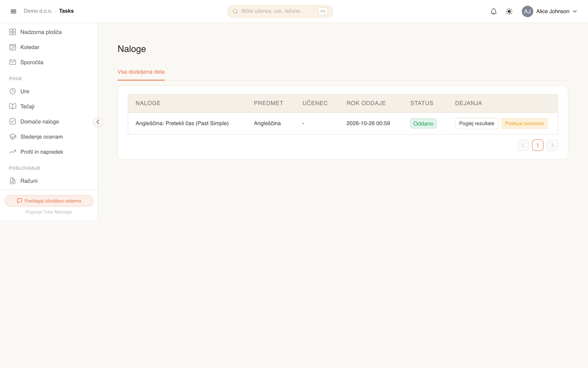
Task: Click the 'Oddano' status badge
Action: (x=423, y=124)
